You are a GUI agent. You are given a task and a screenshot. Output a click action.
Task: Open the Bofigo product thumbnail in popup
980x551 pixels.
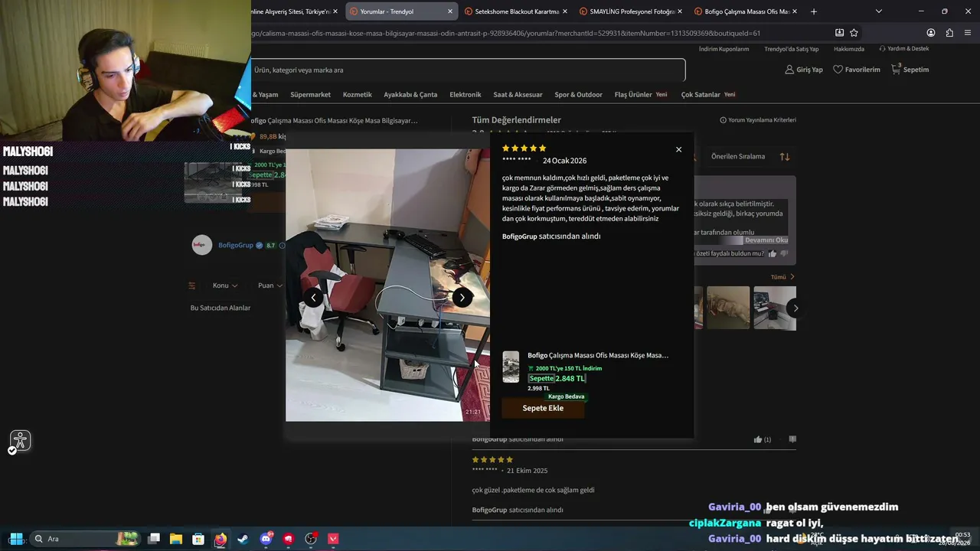(511, 367)
